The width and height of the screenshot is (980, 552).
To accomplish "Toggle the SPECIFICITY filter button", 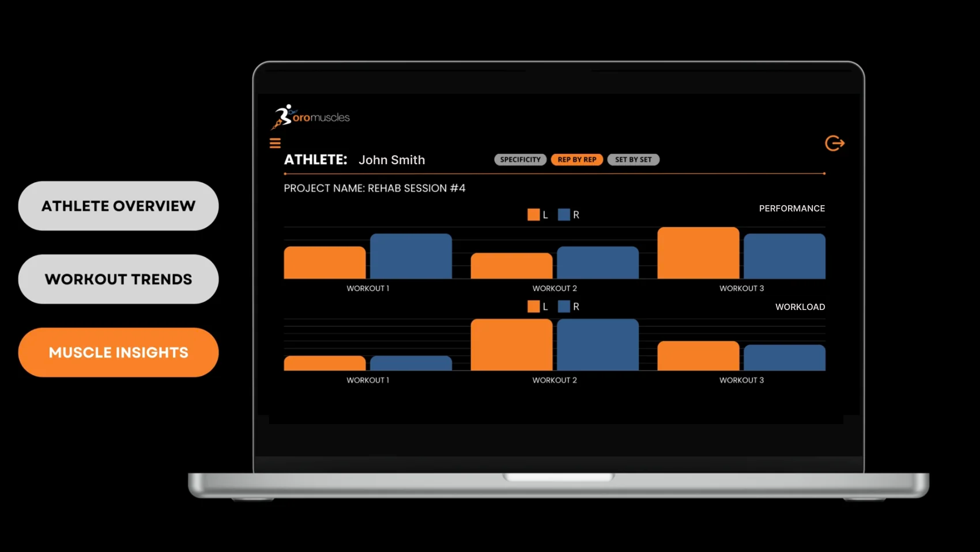I will pyautogui.click(x=520, y=160).
